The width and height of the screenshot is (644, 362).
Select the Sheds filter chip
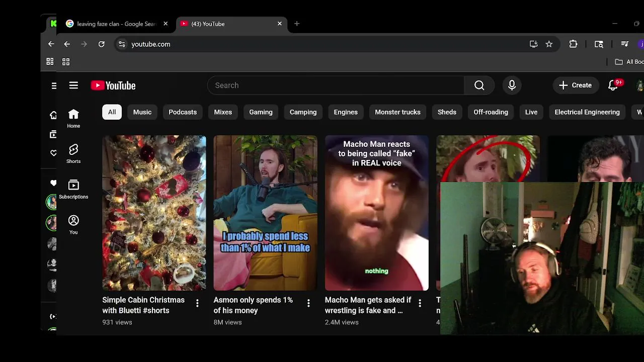[447, 112]
